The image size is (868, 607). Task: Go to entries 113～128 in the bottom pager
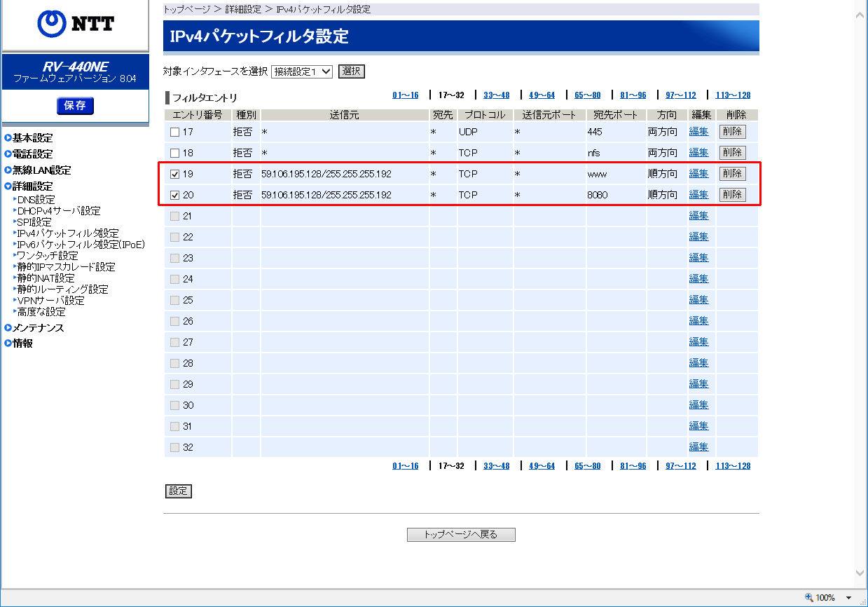tap(733, 466)
